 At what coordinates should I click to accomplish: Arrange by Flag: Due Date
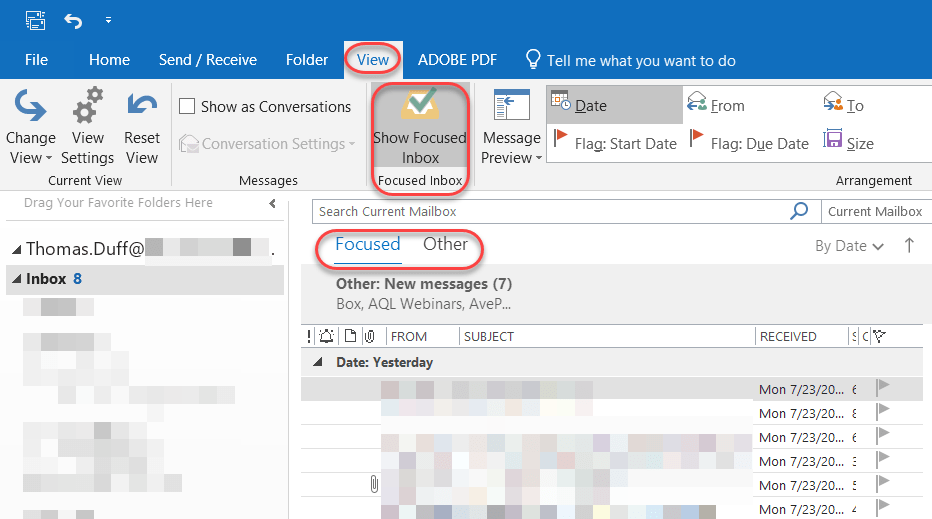point(749,143)
